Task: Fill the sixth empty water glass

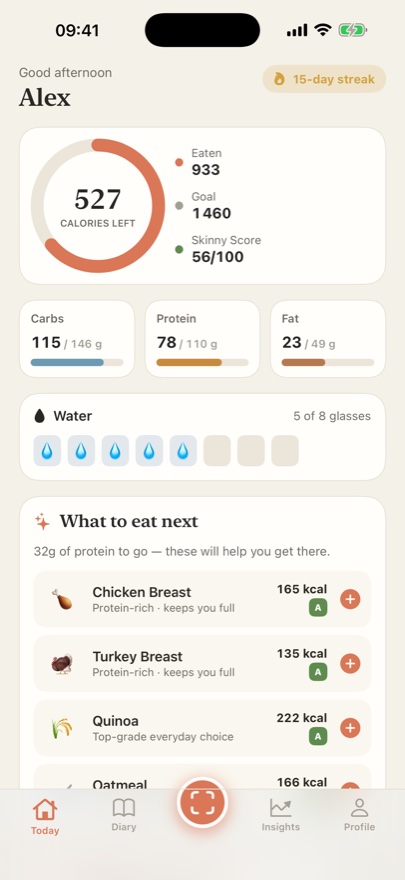Action: 217,451
